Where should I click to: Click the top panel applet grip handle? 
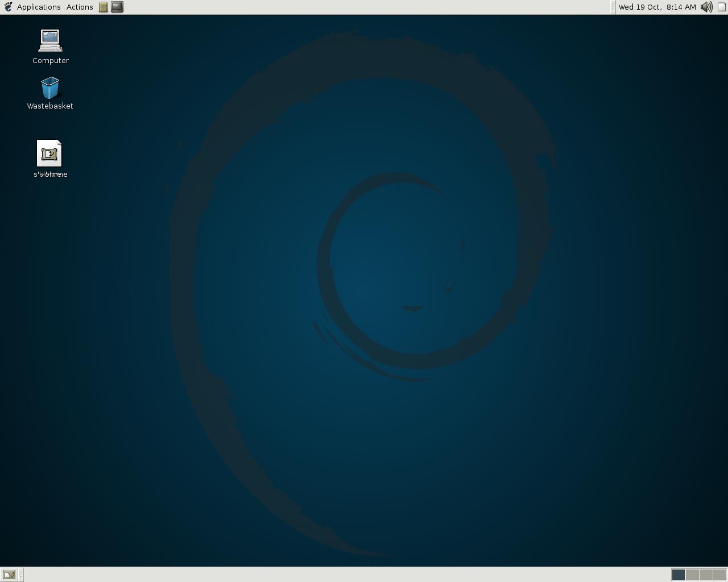613,7
